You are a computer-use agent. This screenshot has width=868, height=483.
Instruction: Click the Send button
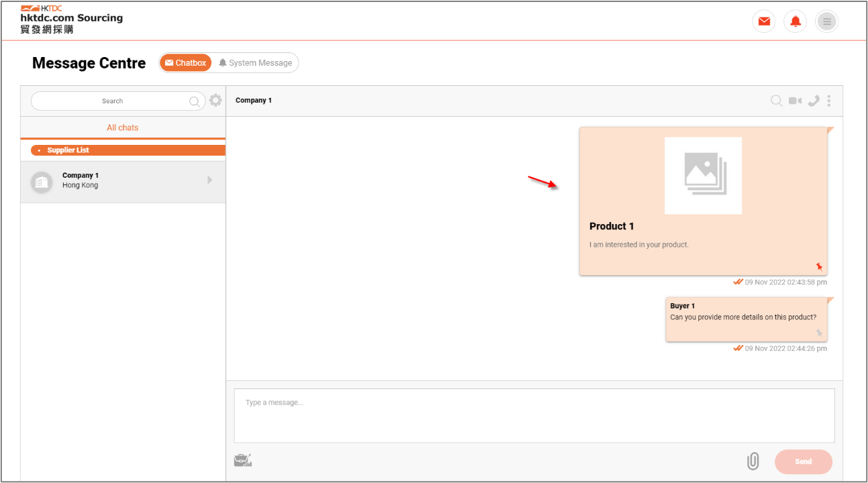(x=804, y=462)
